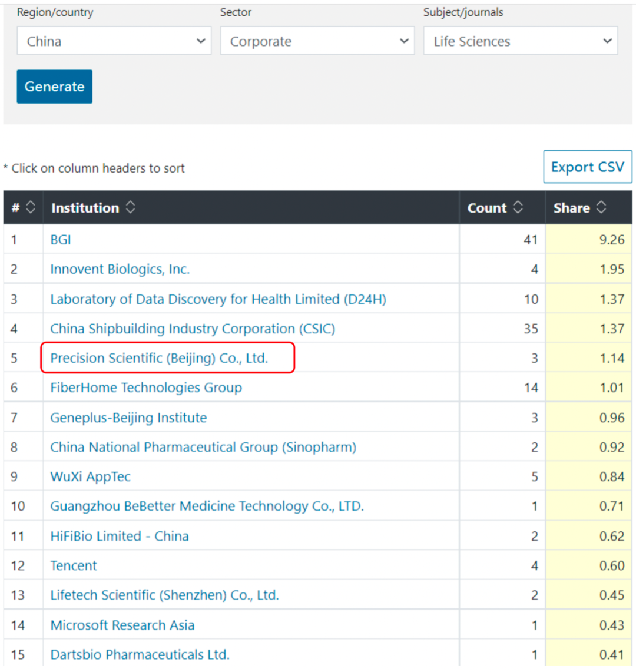Click the BGI share value cell 9.26
The image size is (636, 672).
click(x=589, y=240)
